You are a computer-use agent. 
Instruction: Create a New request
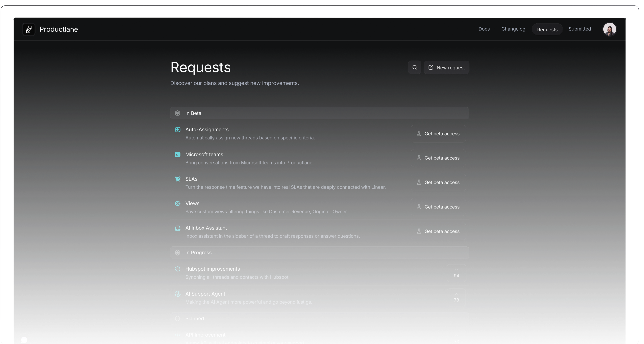(x=446, y=67)
